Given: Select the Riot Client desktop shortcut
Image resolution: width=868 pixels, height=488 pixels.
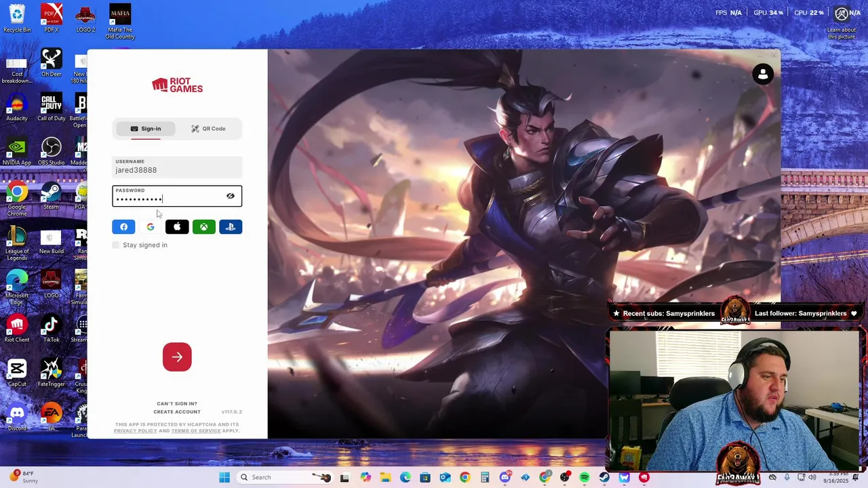Looking at the screenshot, I should (17, 329).
